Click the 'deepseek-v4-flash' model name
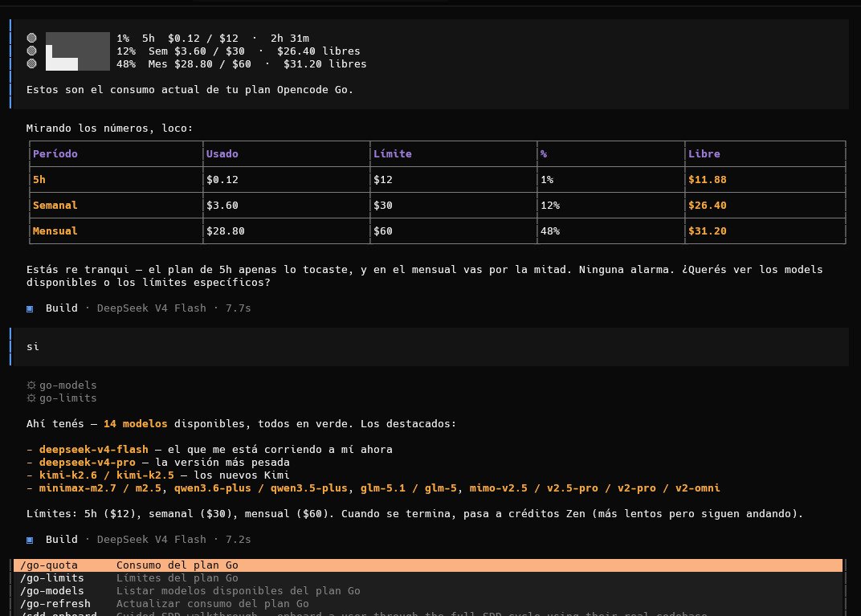This screenshot has height=616, width=861. [93, 450]
